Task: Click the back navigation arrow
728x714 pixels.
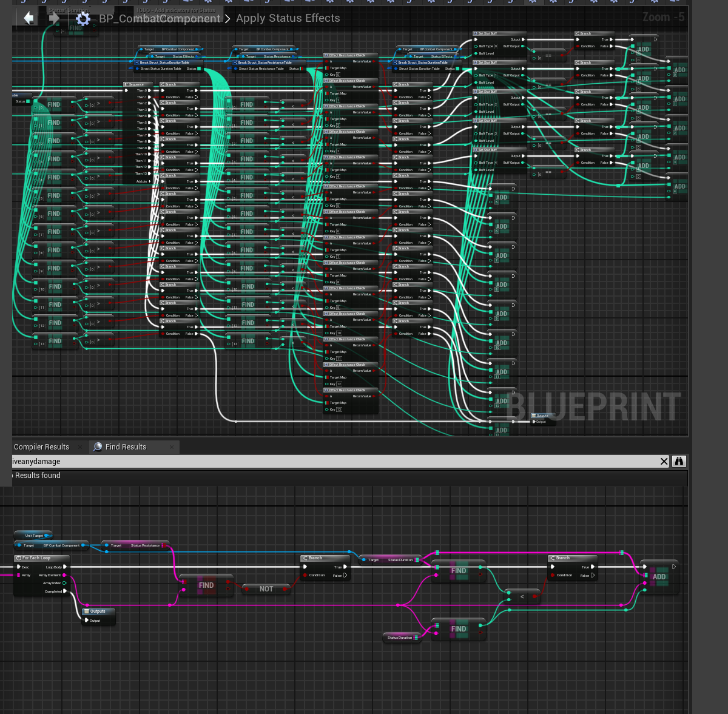Action: click(28, 18)
